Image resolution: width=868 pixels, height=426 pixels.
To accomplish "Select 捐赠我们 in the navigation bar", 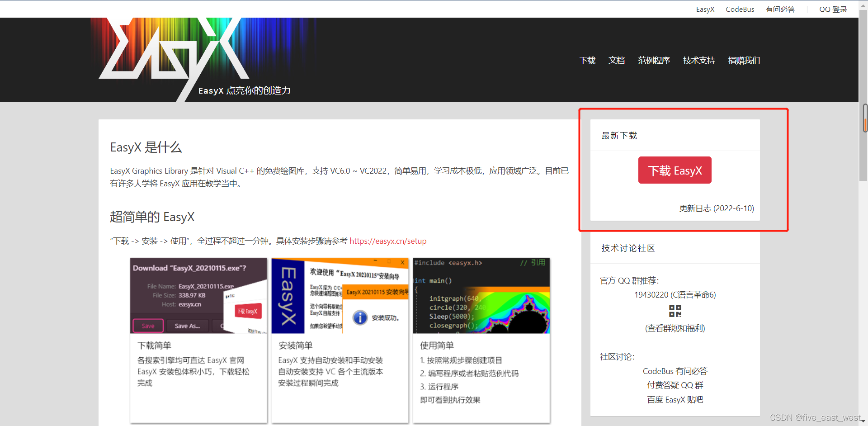I will click(x=744, y=61).
